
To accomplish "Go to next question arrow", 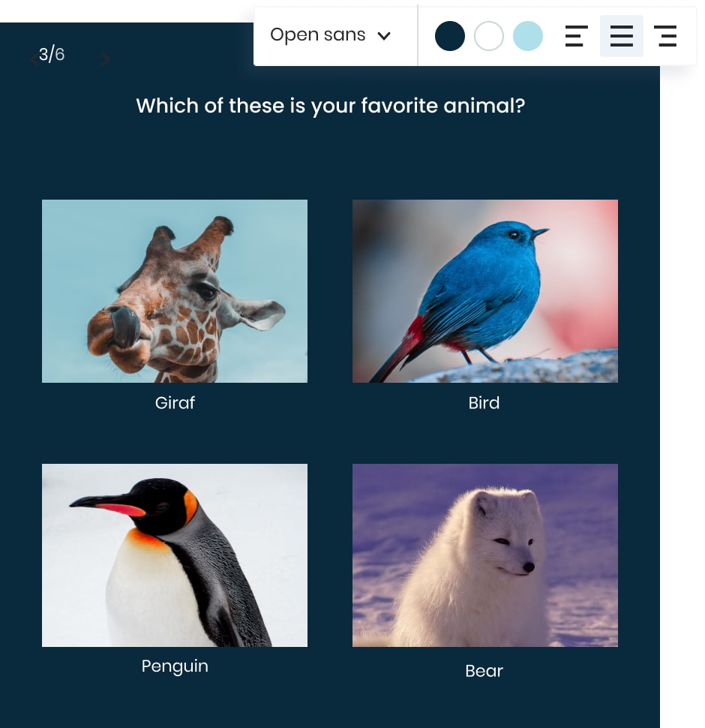I will [106, 59].
